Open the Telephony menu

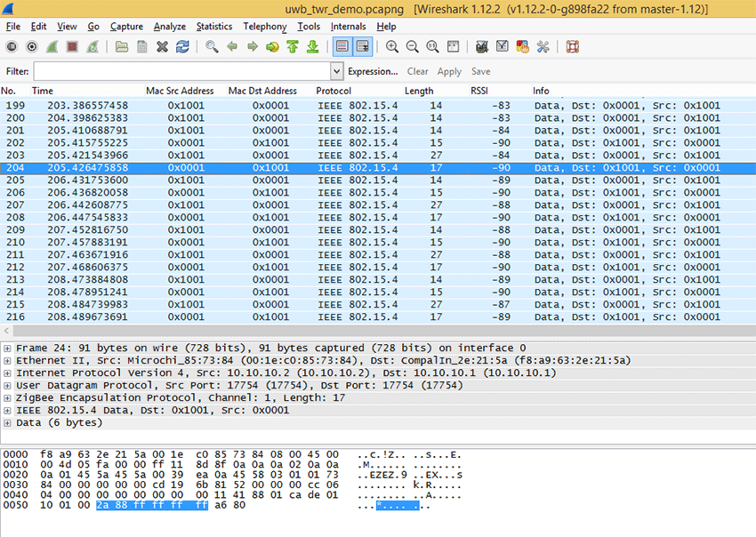coord(265,27)
